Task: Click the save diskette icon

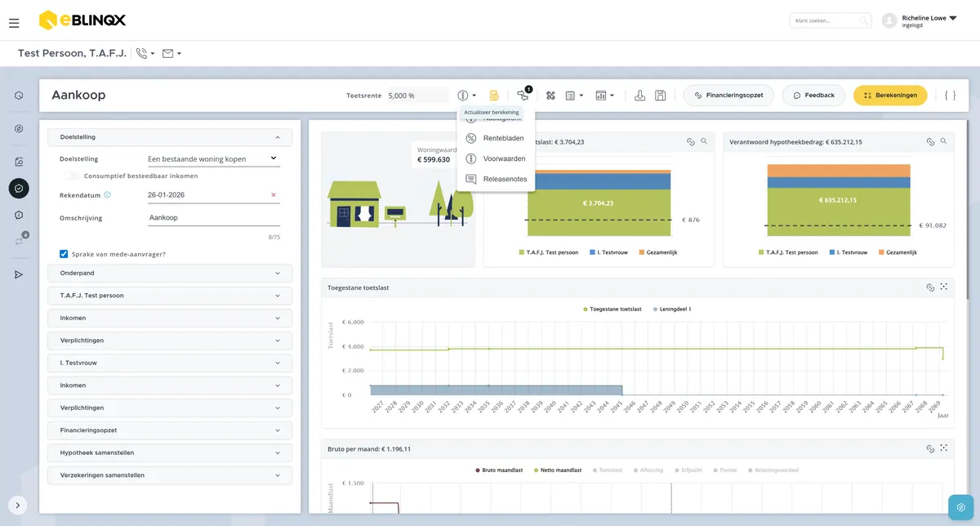Action: point(660,96)
